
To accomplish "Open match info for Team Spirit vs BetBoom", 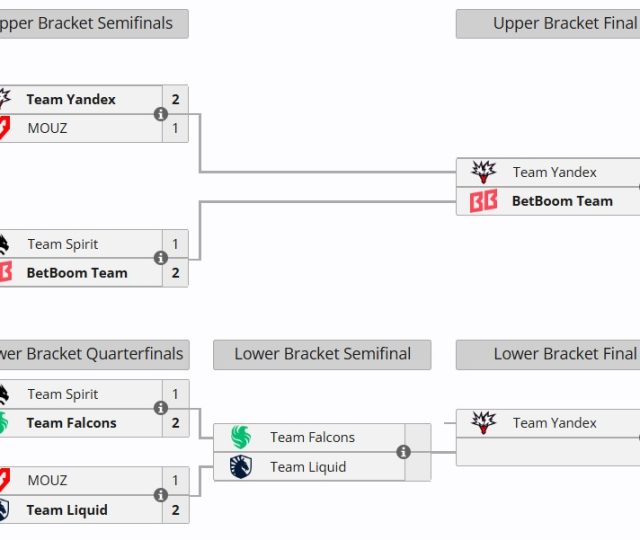I will 161,258.
